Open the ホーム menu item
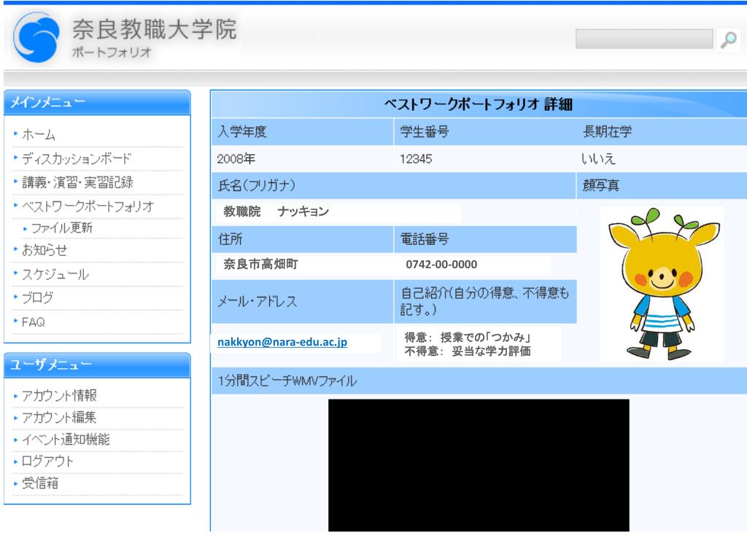Viewport: 747px width, 560px height. (39, 135)
